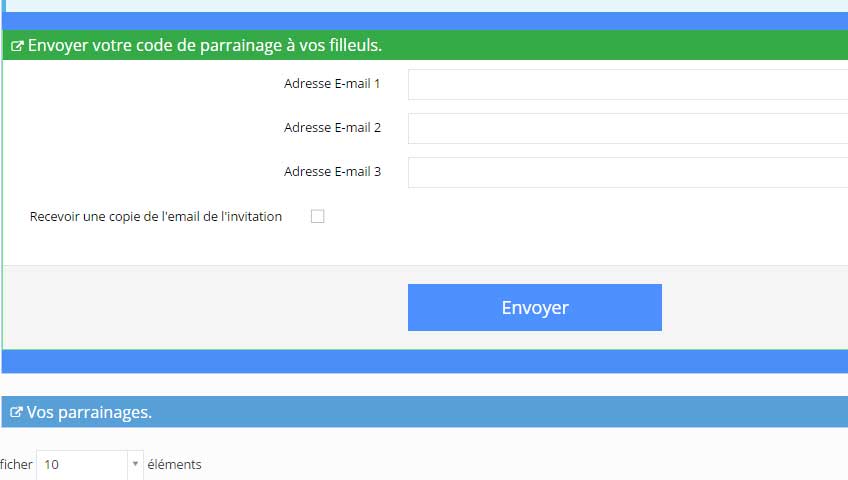Click the 'Envoyer votre code de parrainage' header title
The height and width of the screenshot is (480, 848).
[205, 45]
